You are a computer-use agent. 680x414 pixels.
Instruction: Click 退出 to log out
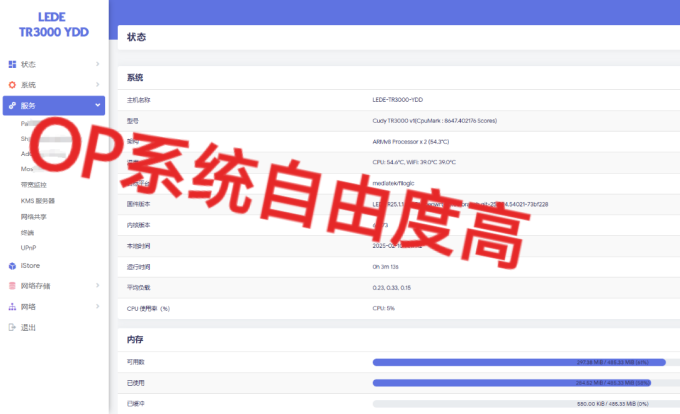[28, 327]
